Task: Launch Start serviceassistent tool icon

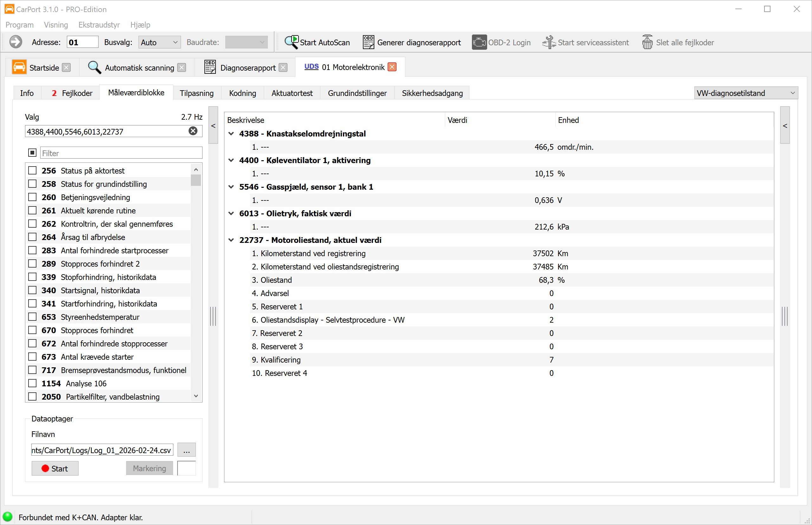Action: tap(549, 42)
